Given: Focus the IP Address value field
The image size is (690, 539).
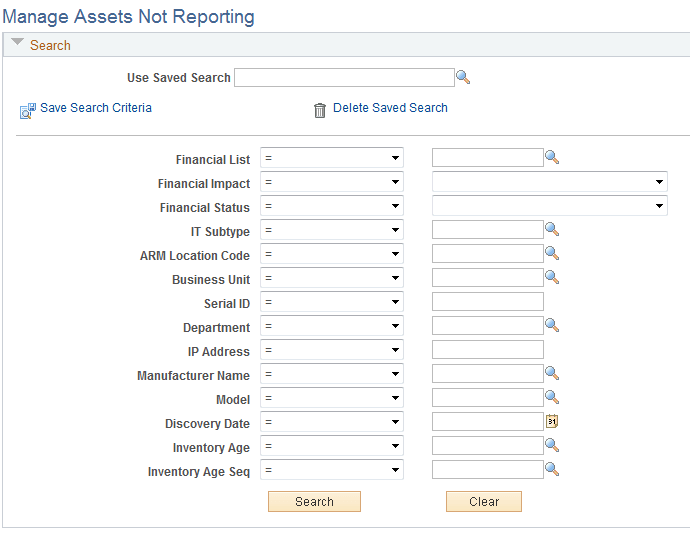Looking at the screenshot, I should pos(488,350).
